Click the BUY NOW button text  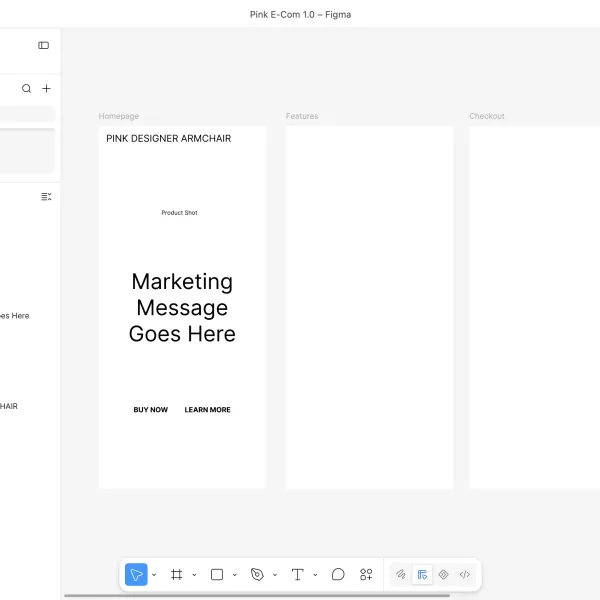coord(151,409)
